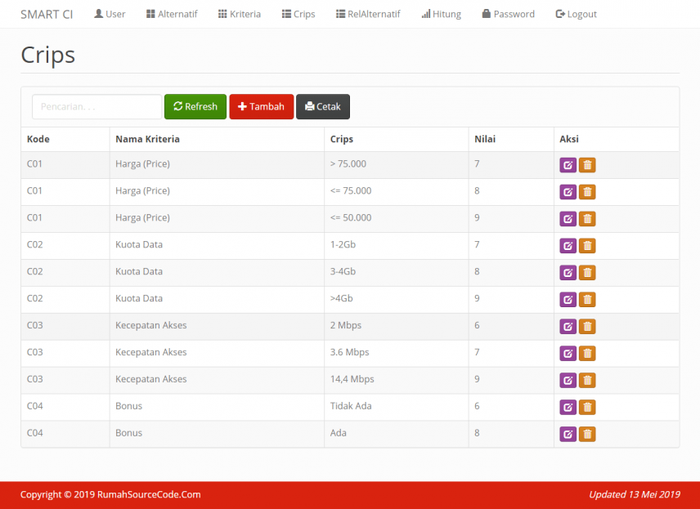
Task: Delete the 14,4 Mbps crips row
Action: 588,380
